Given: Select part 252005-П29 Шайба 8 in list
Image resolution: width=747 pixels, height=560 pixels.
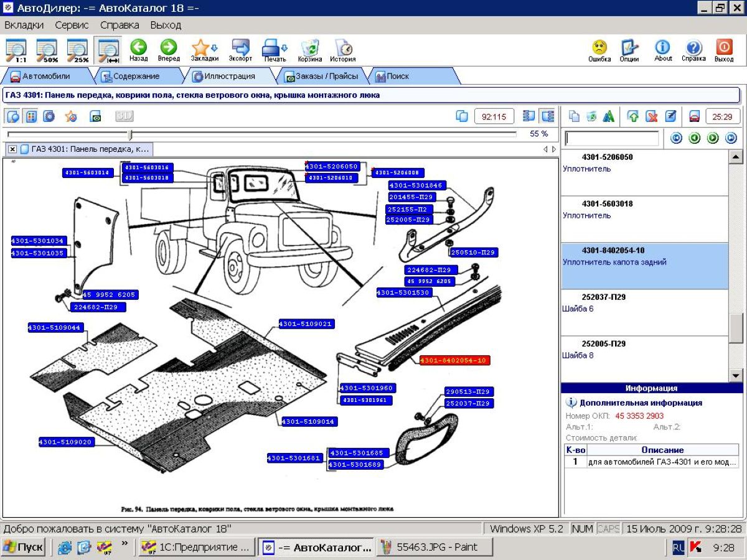Looking at the screenshot, I should point(644,359).
